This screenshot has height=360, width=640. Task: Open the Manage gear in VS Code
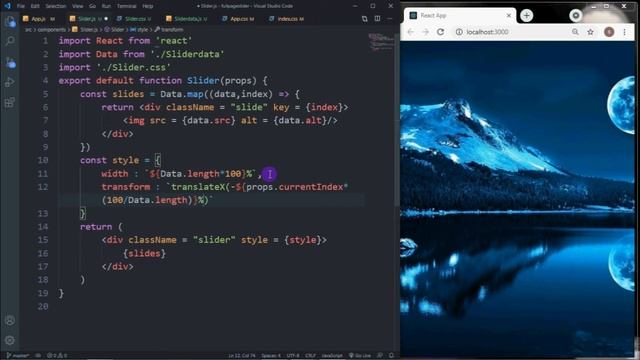(x=10, y=340)
